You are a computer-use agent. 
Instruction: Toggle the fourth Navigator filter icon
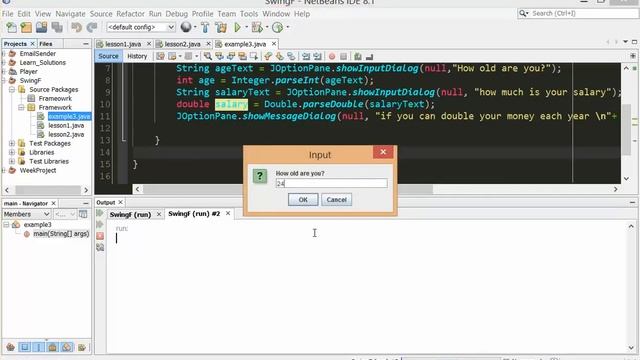tap(52, 347)
